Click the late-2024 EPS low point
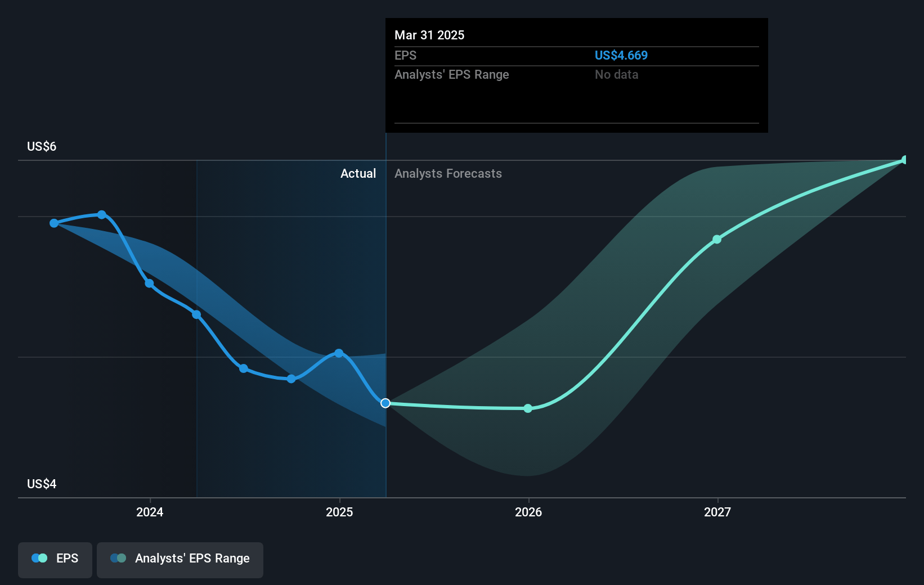The width and height of the screenshot is (924, 585). 291,379
